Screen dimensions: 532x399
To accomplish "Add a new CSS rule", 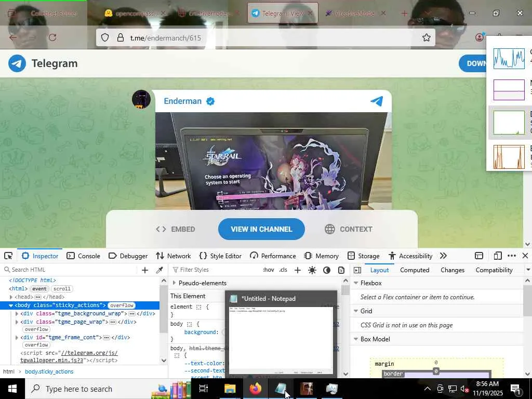I will pyautogui.click(x=298, y=270).
